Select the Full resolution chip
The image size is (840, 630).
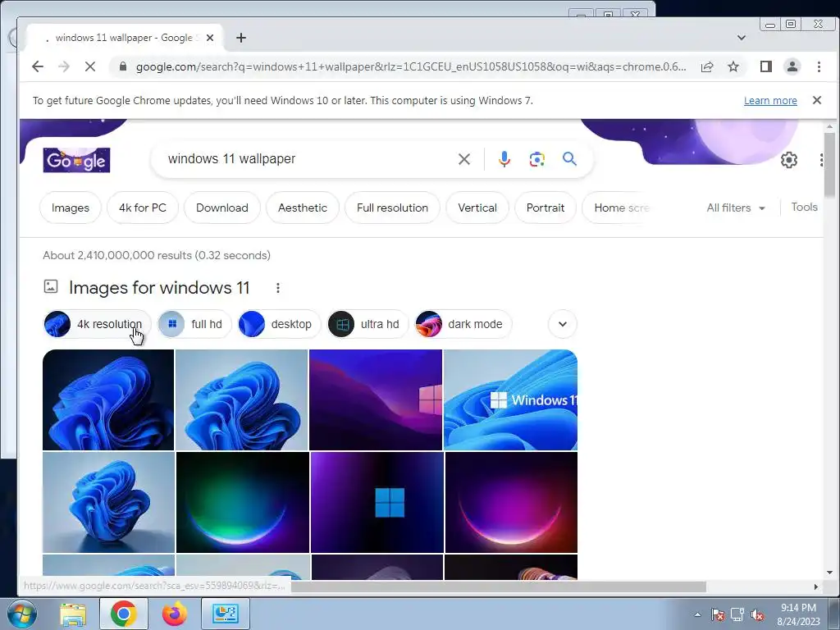click(393, 208)
